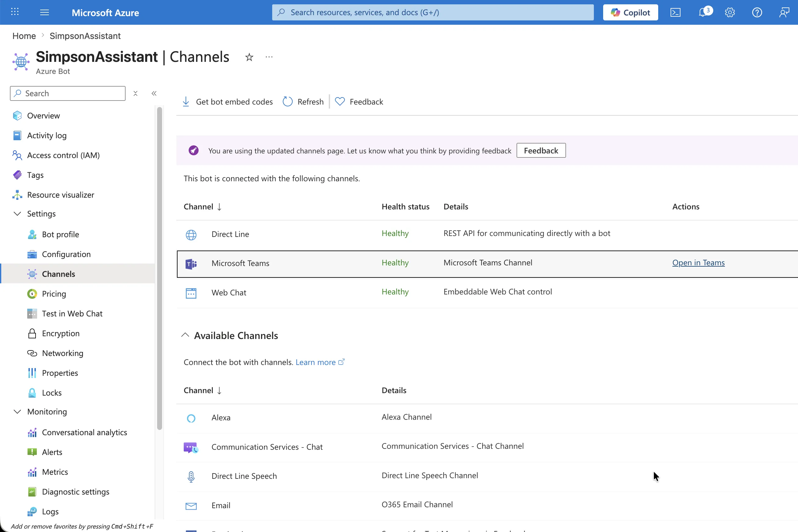Click Get bot embed codes

coord(227,102)
